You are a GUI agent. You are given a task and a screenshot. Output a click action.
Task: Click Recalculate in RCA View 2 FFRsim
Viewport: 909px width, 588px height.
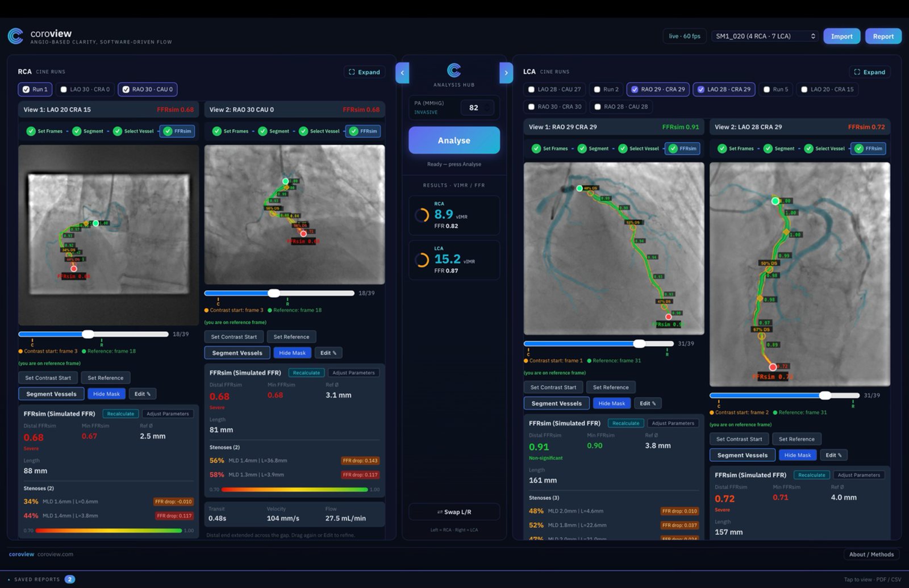pyautogui.click(x=306, y=373)
